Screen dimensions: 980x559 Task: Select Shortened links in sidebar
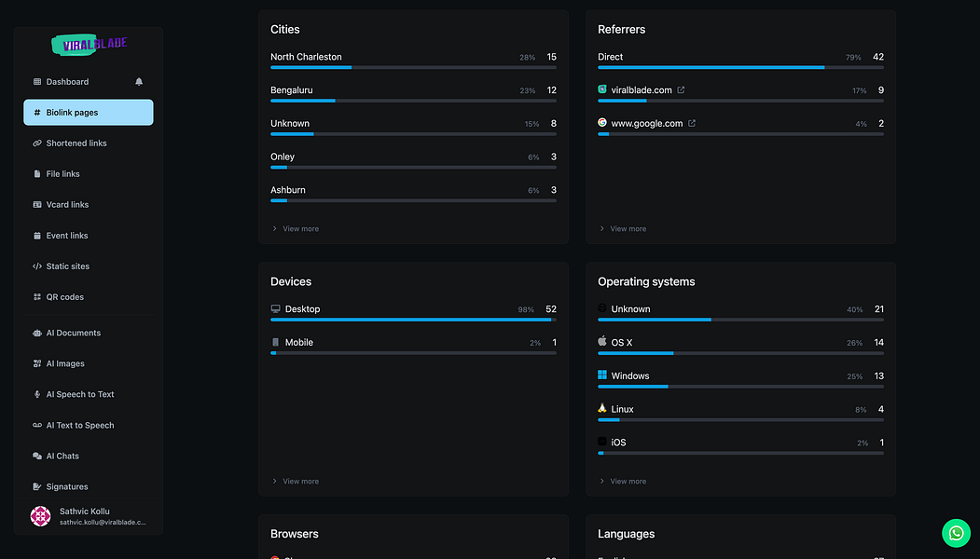[x=76, y=143]
